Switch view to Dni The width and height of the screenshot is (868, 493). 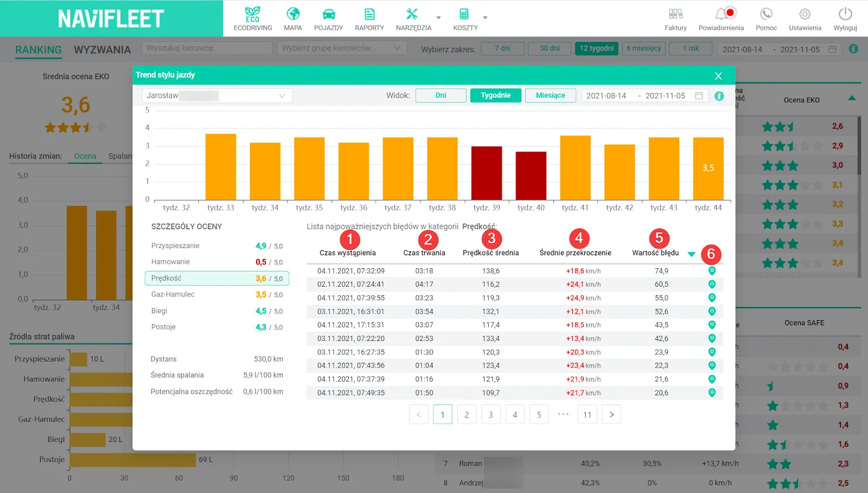tap(441, 96)
